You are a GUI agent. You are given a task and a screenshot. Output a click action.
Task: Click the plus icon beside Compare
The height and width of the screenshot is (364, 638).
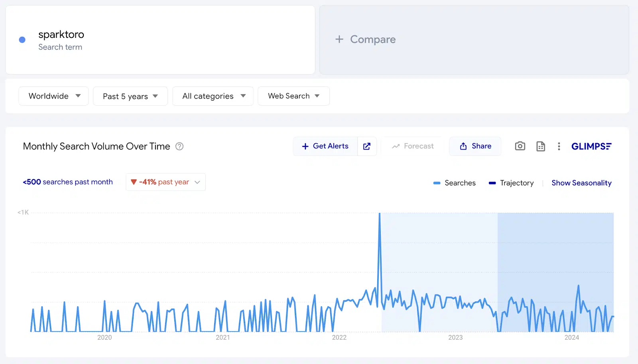(339, 39)
